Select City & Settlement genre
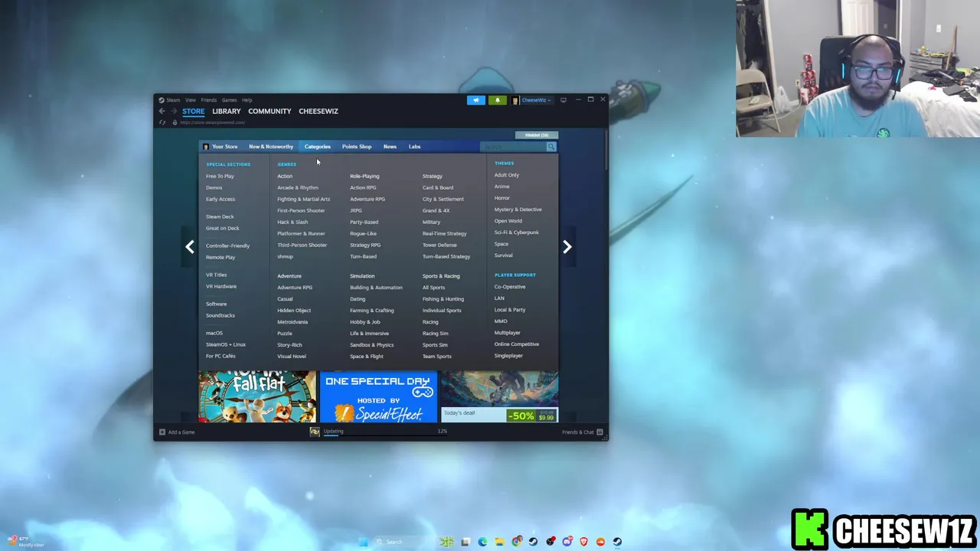The height and width of the screenshot is (551, 980). [x=443, y=199]
